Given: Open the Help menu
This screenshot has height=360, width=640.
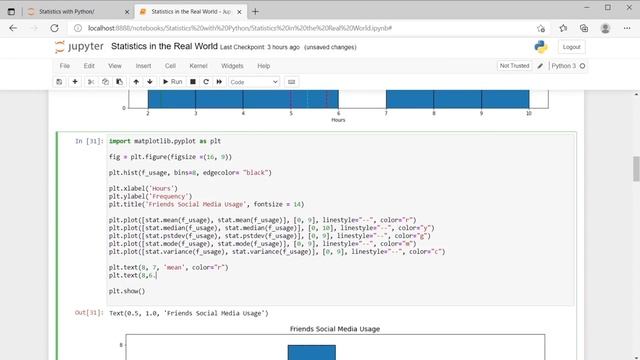Looking at the screenshot, I should [264, 66].
